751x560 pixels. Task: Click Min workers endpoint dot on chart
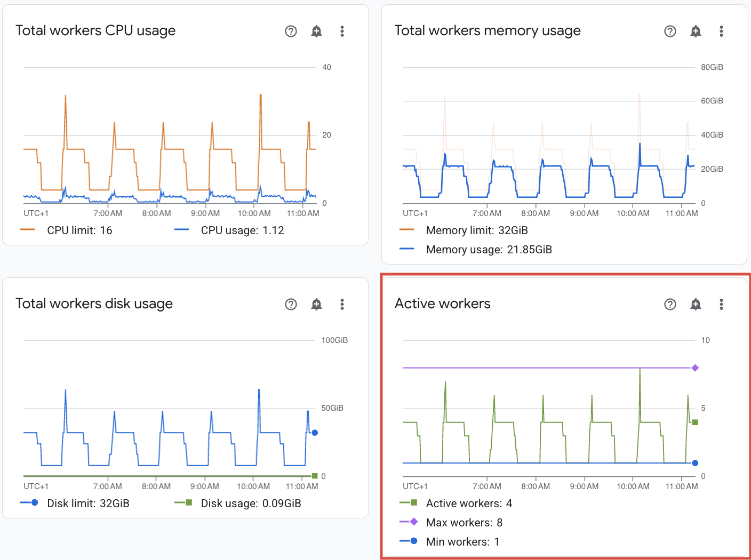(695, 463)
